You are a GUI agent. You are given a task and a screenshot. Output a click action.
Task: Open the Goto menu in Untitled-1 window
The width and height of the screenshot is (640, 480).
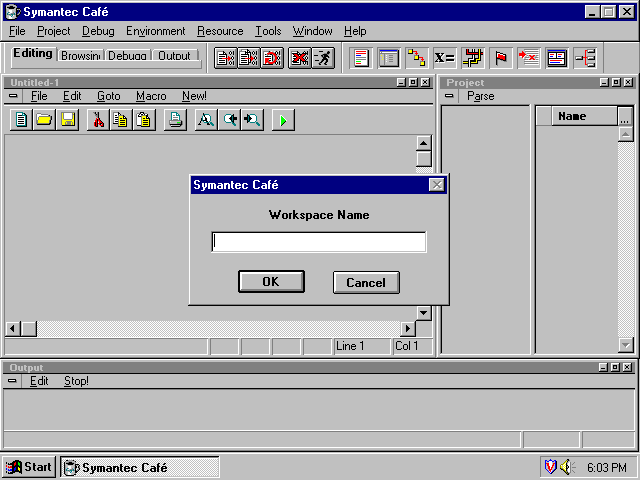pyautogui.click(x=109, y=96)
